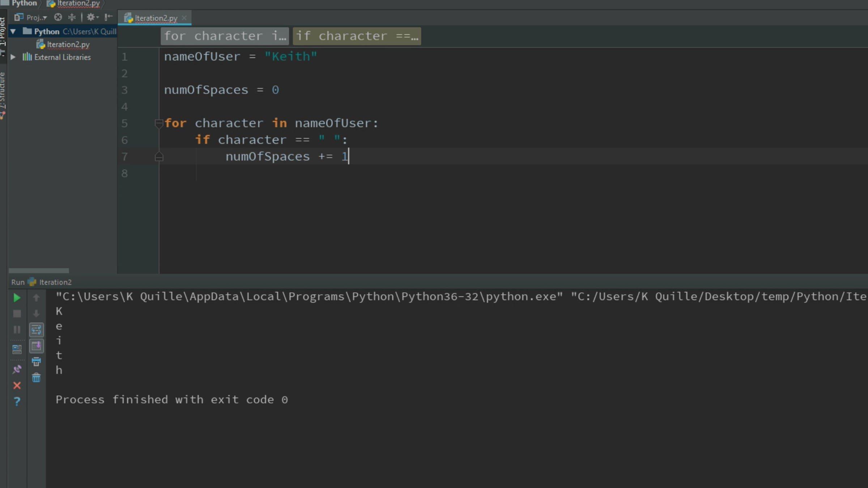Image resolution: width=868 pixels, height=488 pixels.
Task: Click the nameOfUser variable on line 1
Action: tap(202, 56)
